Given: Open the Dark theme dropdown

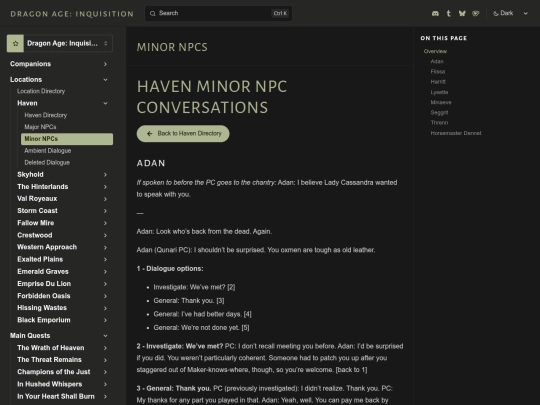Looking at the screenshot, I should tap(510, 13).
